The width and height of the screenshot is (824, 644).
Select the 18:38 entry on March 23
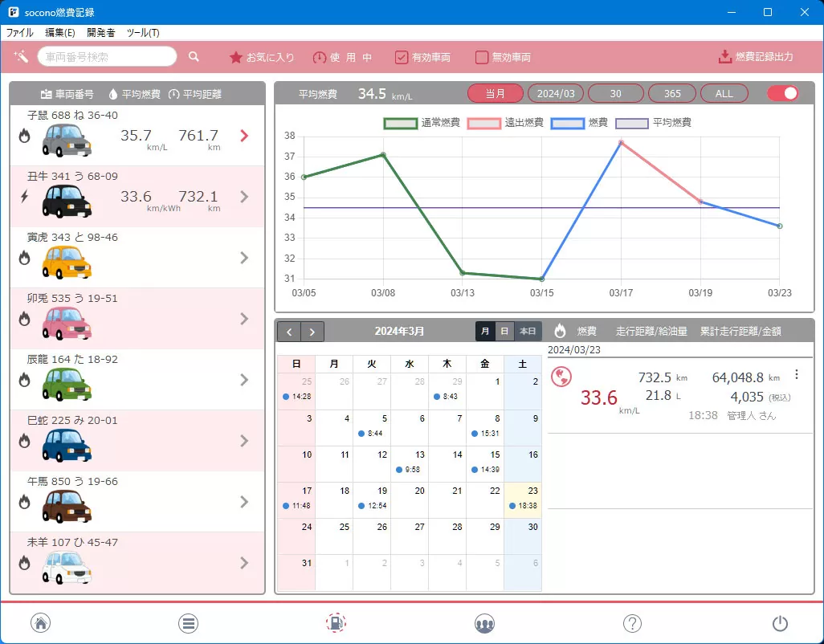(x=523, y=506)
